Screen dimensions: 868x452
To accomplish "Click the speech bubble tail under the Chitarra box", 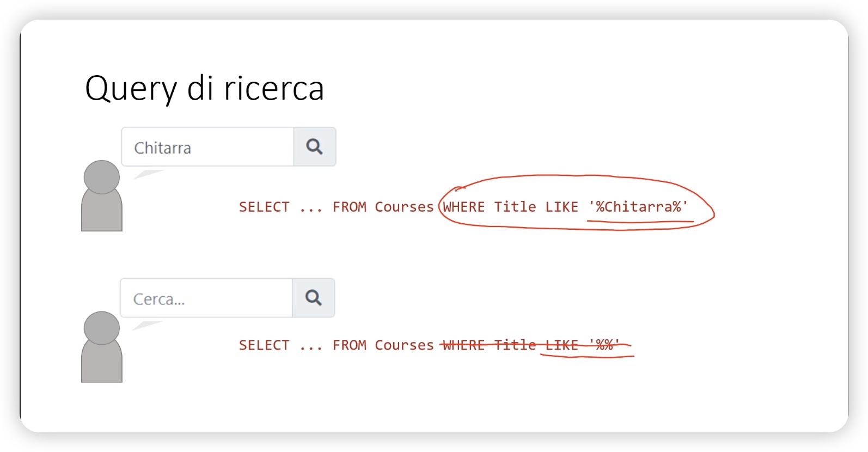I will click(148, 174).
